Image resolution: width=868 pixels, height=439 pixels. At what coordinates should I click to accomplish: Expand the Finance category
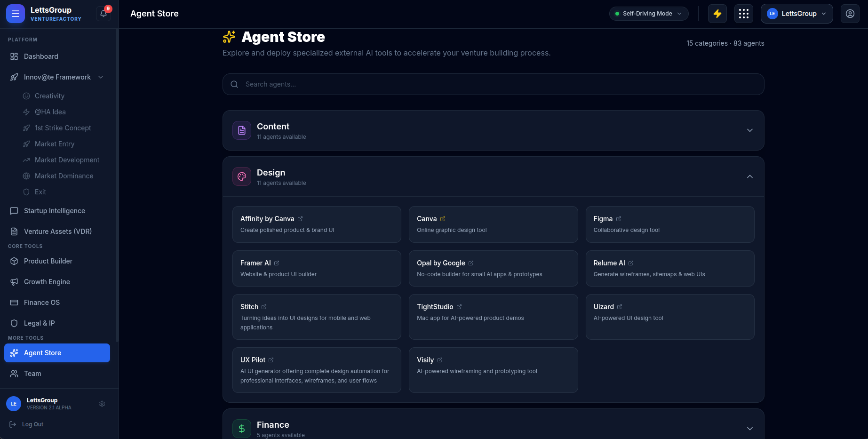pos(749,429)
